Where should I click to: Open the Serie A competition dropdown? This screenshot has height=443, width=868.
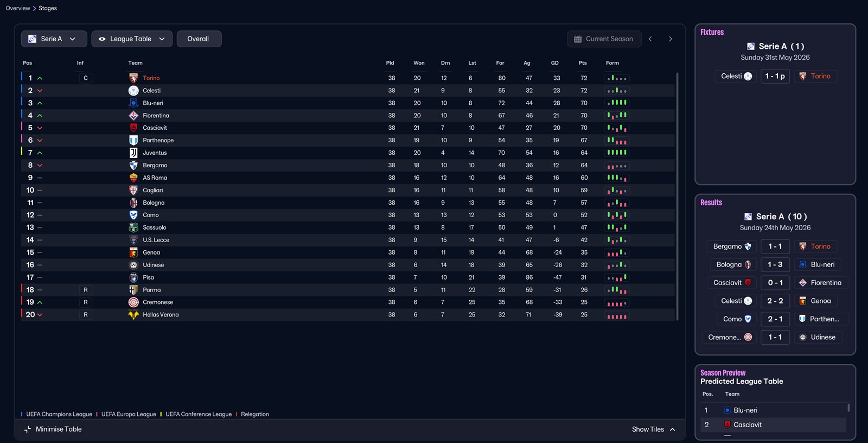coord(53,39)
